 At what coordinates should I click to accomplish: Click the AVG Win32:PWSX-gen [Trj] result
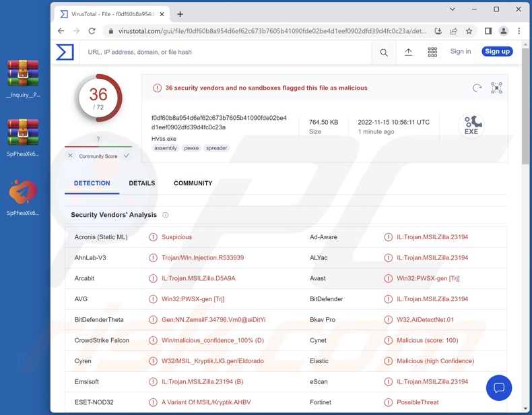pos(193,299)
